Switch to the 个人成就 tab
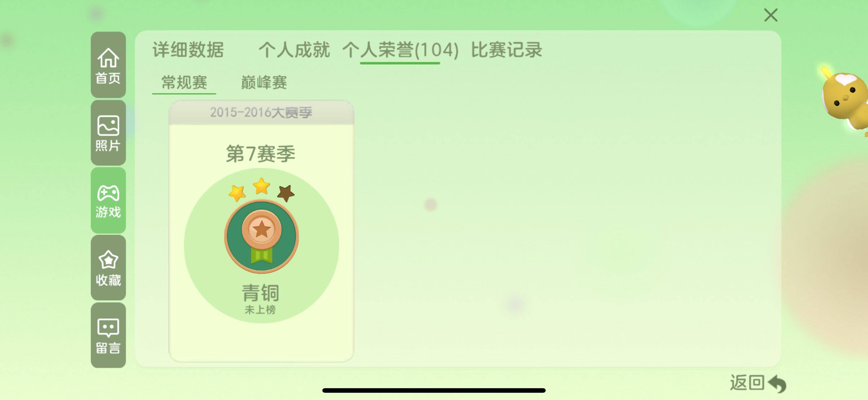The height and width of the screenshot is (400, 868). (x=294, y=50)
